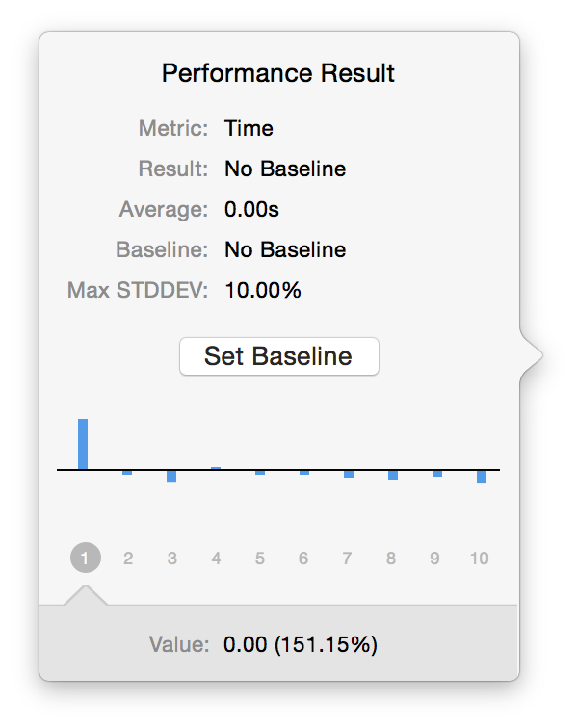
Task: Click the Value 0.00 (151.15%) readout
Action: (x=301, y=644)
